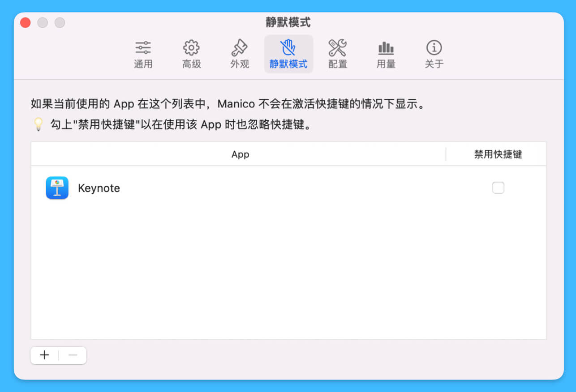Click the 静默模式 window title text
The height and width of the screenshot is (392, 576).
pos(288,22)
